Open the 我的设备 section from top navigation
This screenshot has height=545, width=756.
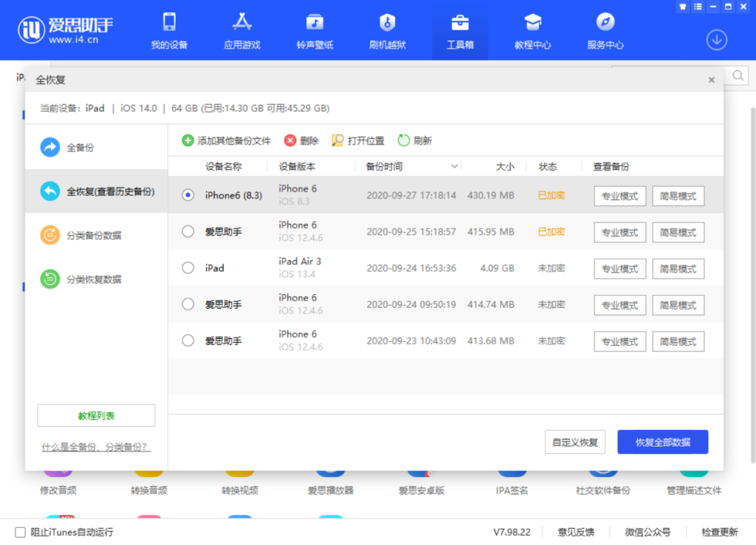click(170, 30)
